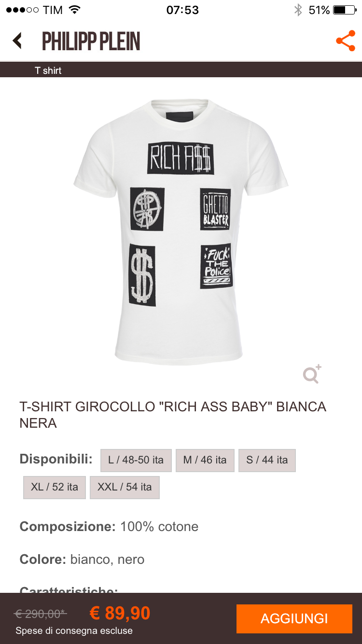Select size L / 48-50 ita
The image size is (362, 644).
pos(136,460)
